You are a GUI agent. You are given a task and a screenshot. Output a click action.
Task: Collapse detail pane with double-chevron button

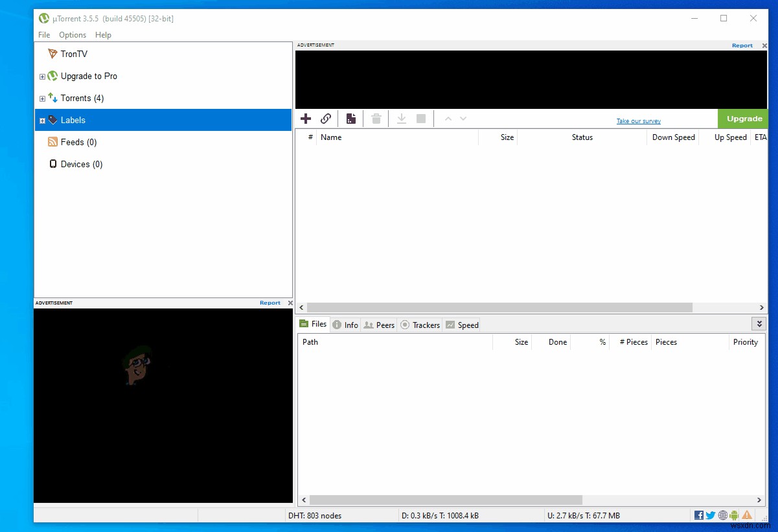pos(759,323)
